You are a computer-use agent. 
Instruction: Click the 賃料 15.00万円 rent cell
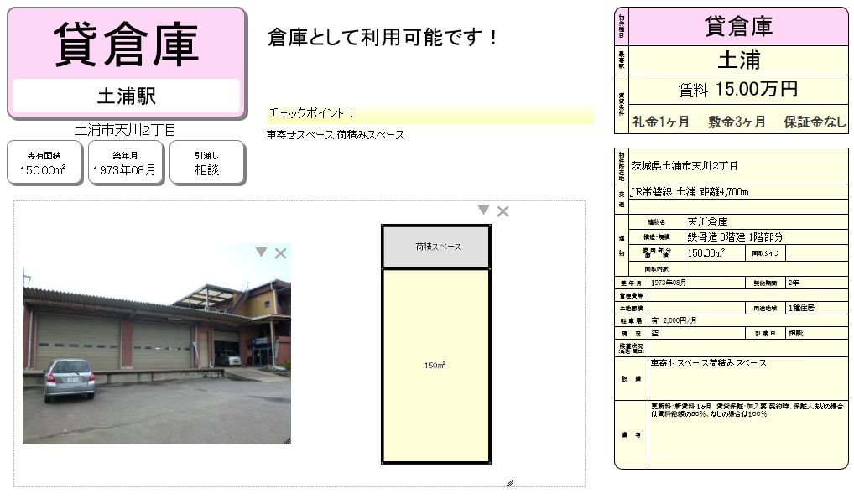[x=738, y=89]
